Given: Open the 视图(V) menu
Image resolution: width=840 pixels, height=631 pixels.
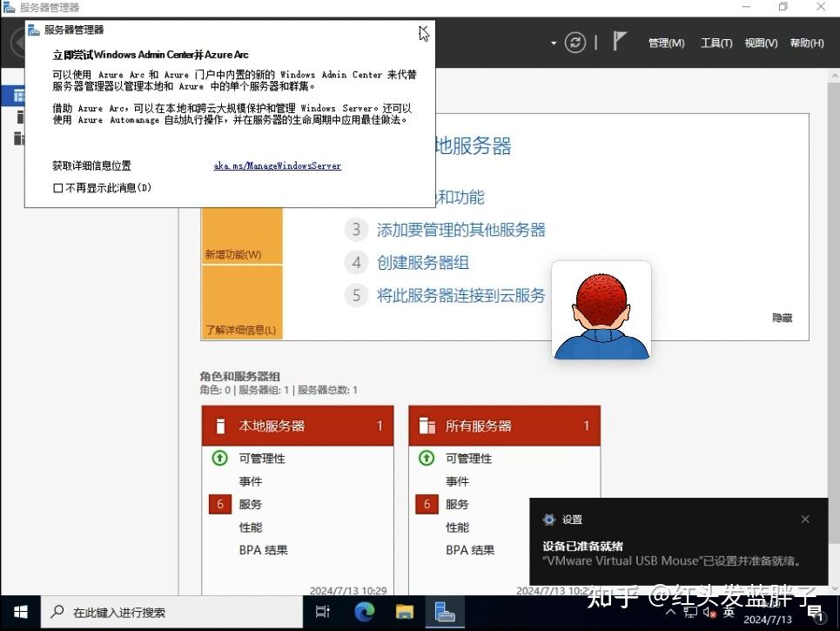Looking at the screenshot, I should click(761, 42).
